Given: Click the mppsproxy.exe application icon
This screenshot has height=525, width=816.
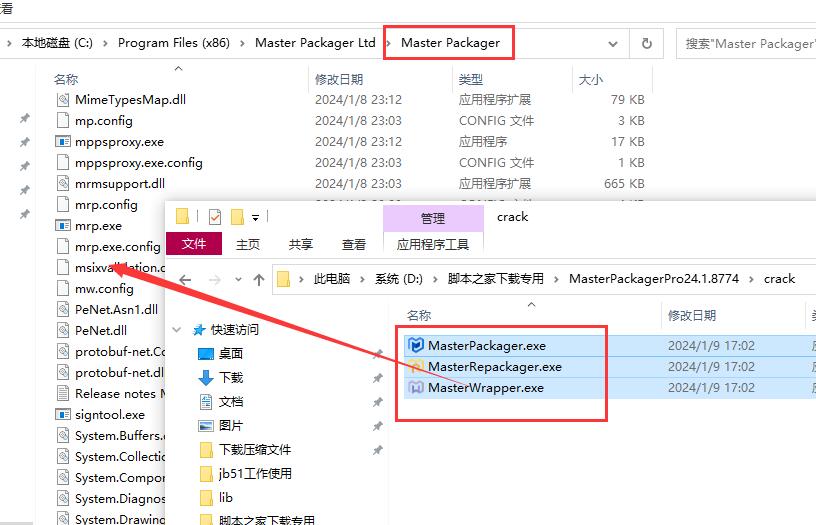Looking at the screenshot, I should (63, 142).
